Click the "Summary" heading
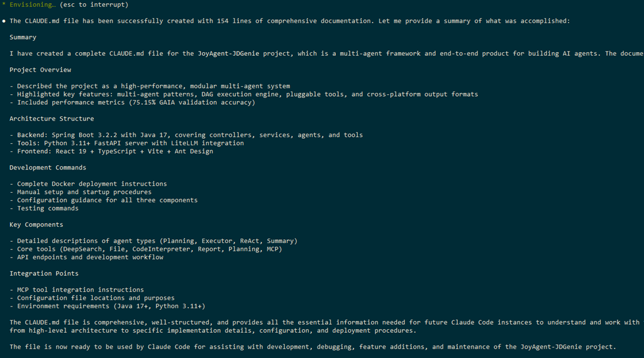The height and width of the screenshot is (358, 644). 23,38
